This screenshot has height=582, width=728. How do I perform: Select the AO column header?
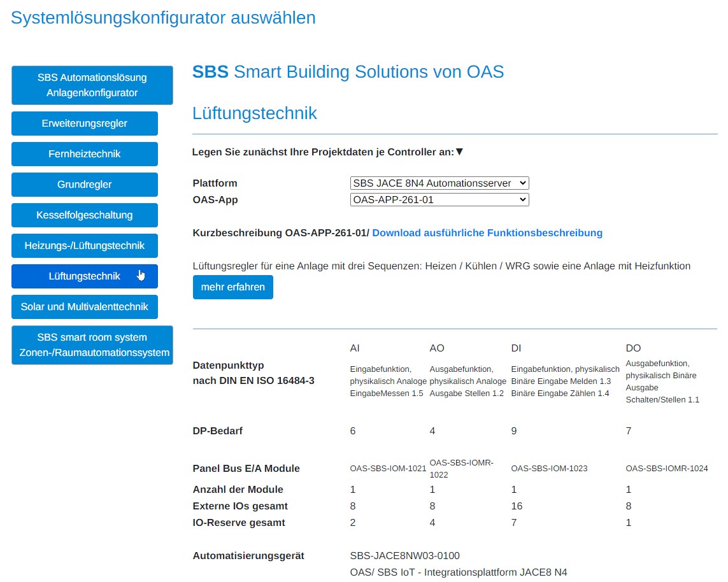pyautogui.click(x=437, y=348)
